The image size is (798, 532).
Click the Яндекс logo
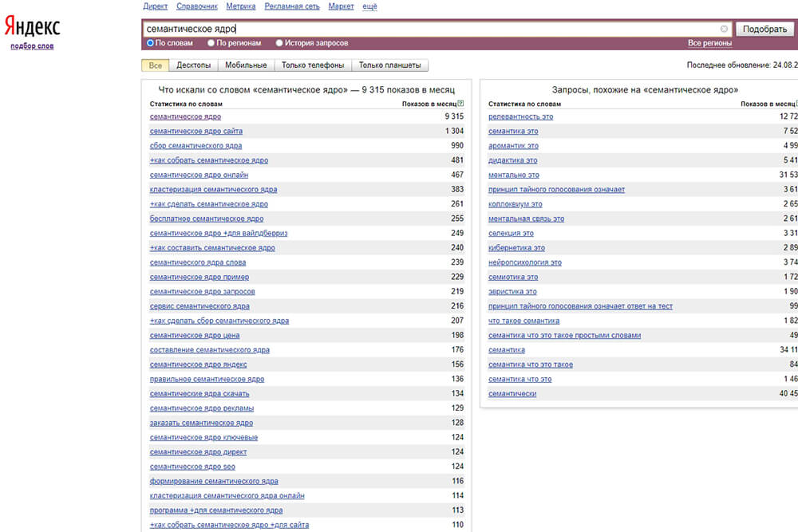(32, 26)
